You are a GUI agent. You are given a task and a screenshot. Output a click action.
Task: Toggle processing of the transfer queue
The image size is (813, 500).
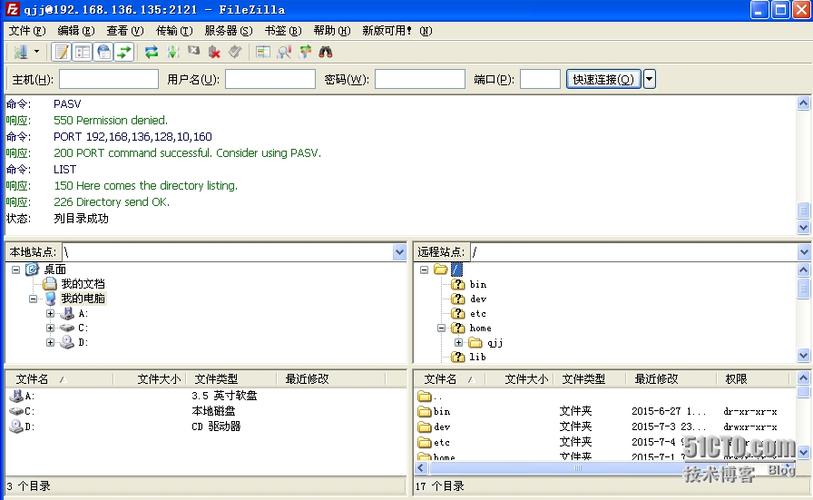tap(173, 52)
